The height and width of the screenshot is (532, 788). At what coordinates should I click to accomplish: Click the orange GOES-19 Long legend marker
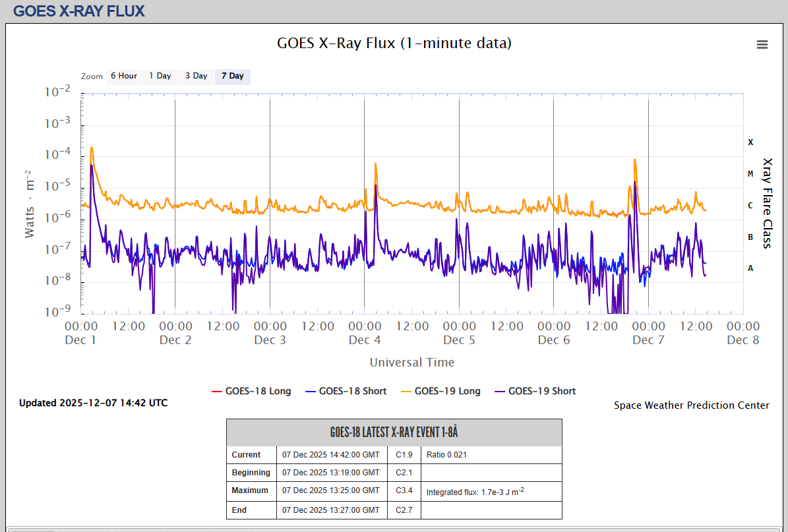tap(404, 392)
